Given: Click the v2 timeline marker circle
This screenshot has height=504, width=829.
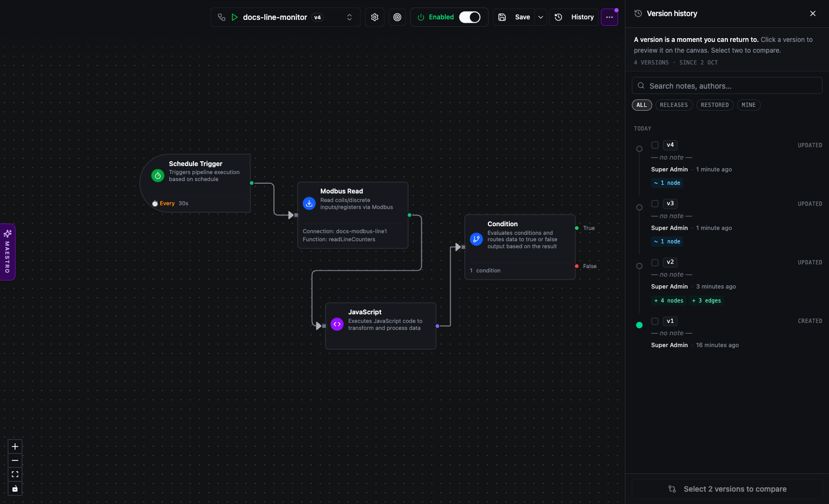Looking at the screenshot, I should tap(639, 266).
